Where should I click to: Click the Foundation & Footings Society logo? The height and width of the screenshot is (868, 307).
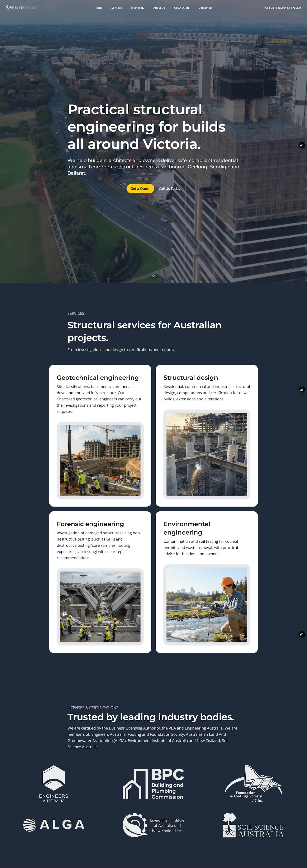click(x=253, y=783)
